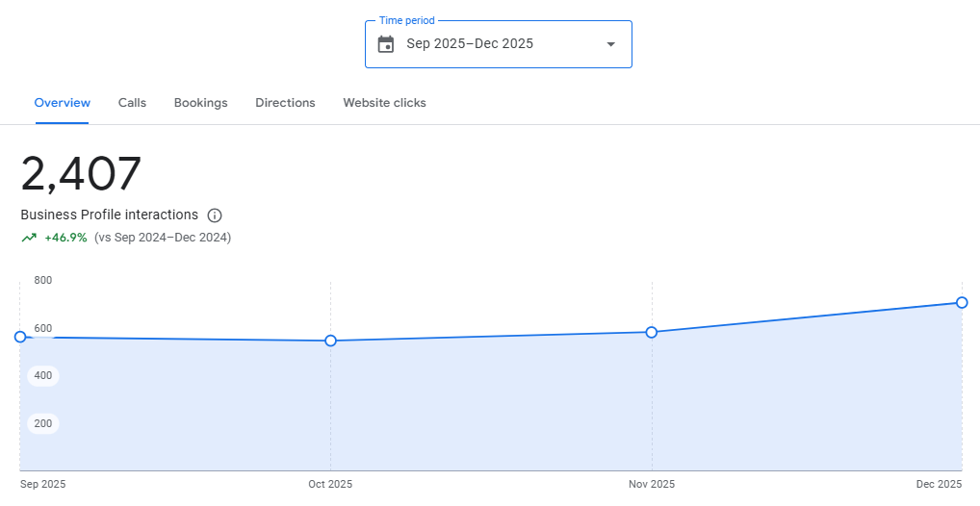Click the Business Profile interactions label

click(x=110, y=215)
